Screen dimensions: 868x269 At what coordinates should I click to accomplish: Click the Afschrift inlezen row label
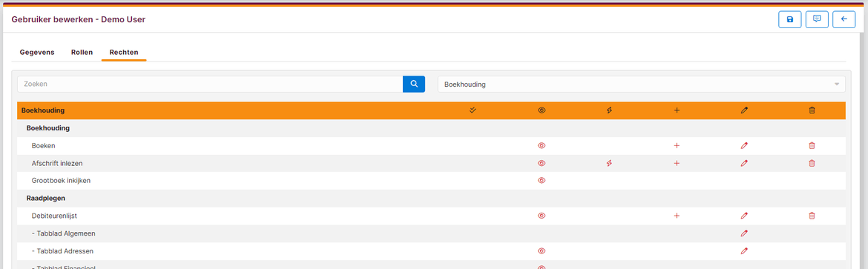(58, 163)
